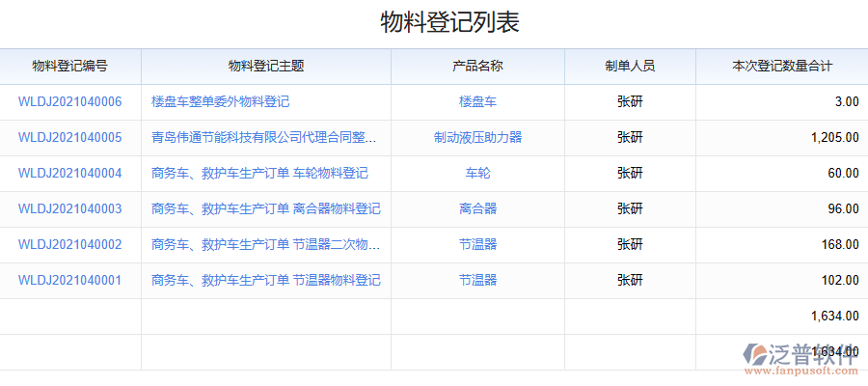Sort by 本次登记数量合计 column header
This screenshot has height=386, width=868.
[x=781, y=67]
